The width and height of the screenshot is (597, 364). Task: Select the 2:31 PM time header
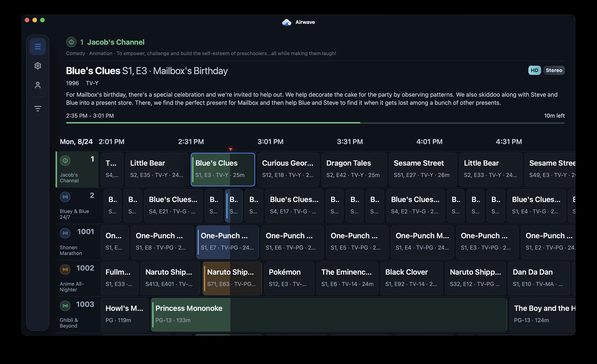tap(191, 142)
